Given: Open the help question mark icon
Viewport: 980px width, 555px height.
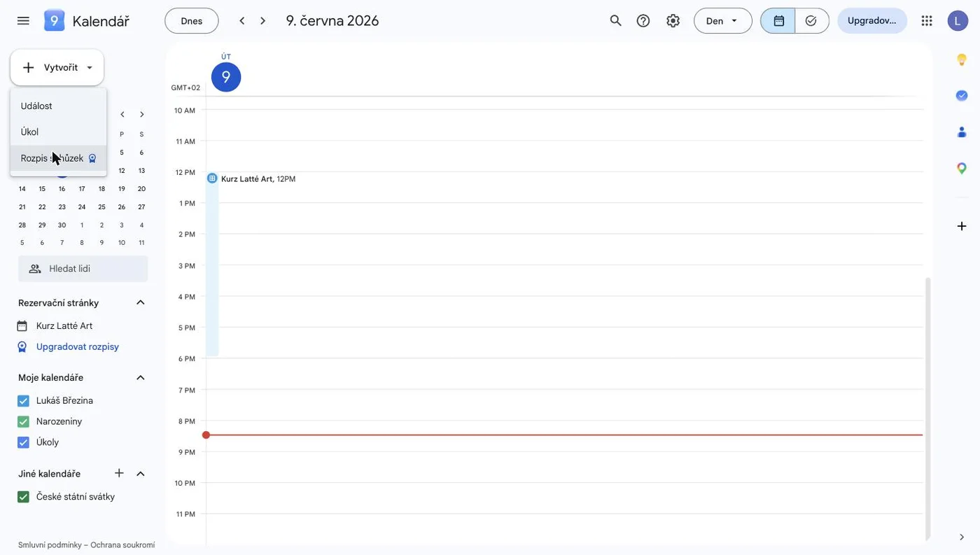Looking at the screenshot, I should [x=643, y=21].
